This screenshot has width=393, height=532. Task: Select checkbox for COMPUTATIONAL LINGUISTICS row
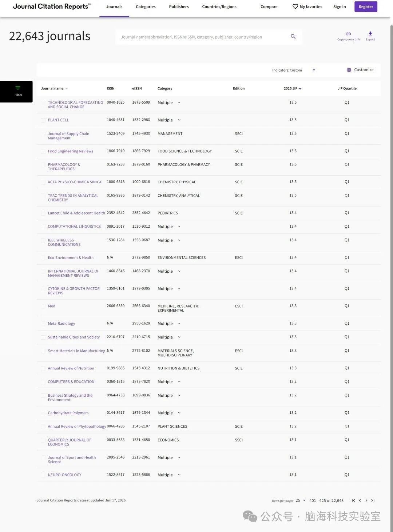coord(43,227)
